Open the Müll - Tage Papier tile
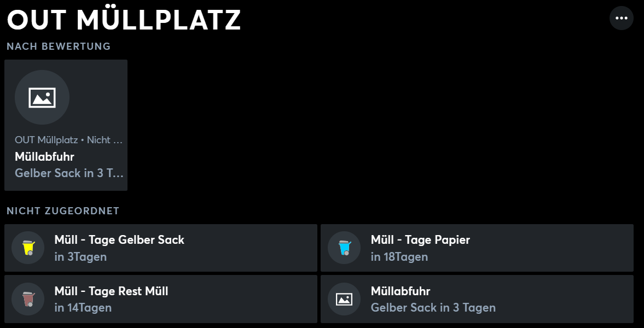The image size is (644, 328). click(x=477, y=248)
